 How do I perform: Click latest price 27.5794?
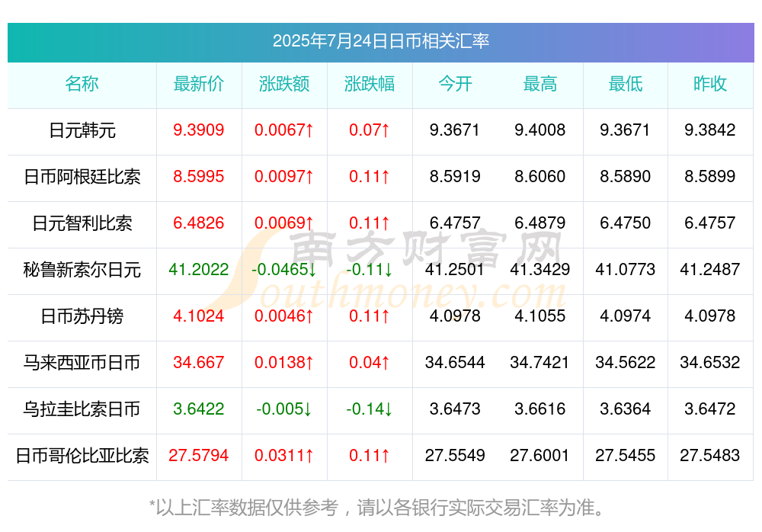coord(199,455)
